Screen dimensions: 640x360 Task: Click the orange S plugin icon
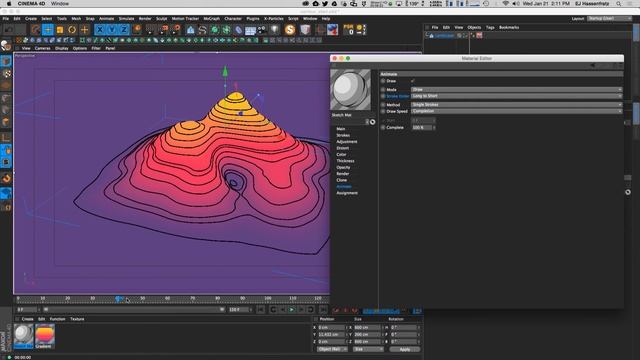290,29
